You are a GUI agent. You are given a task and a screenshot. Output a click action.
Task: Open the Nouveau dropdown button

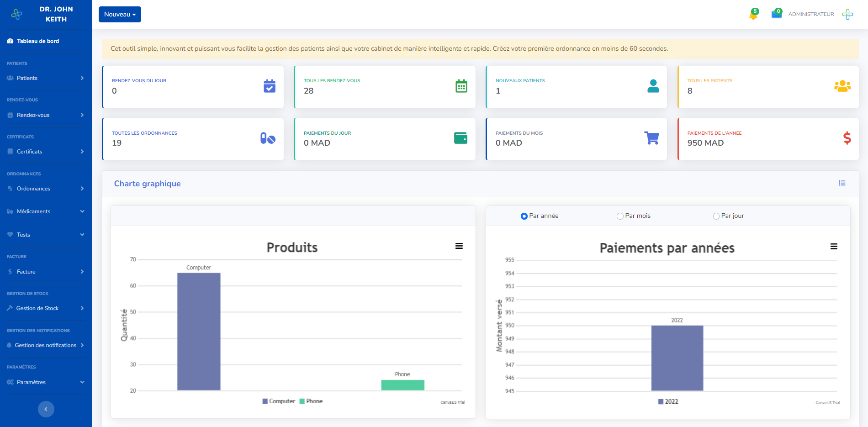[x=120, y=14]
